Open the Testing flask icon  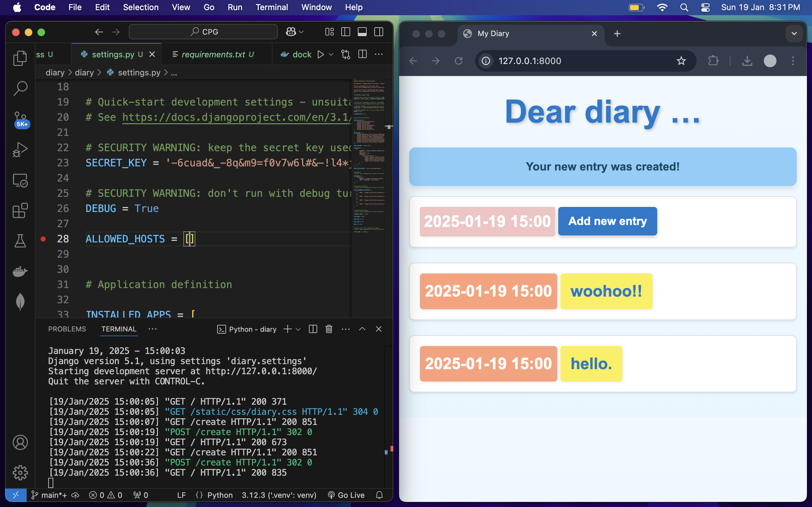click(20, 241)
